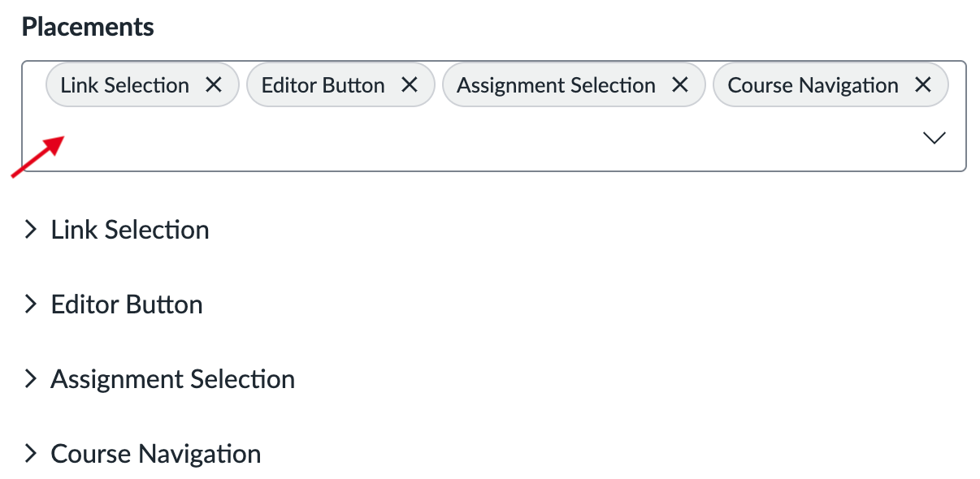Focus the empty area of the Placements field
This screenshot has height=479, width=980.
click(x=488, y=140)
